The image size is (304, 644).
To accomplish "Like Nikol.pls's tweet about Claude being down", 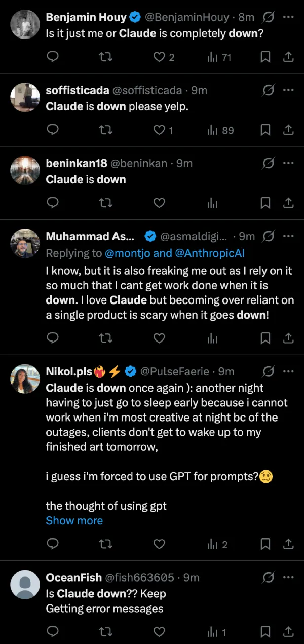I will coord(159,544).
